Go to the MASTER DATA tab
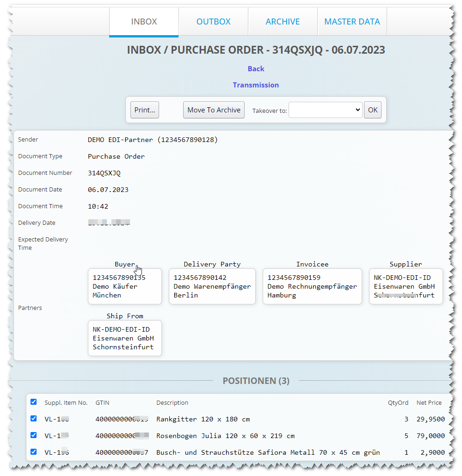 coord(352,22)
